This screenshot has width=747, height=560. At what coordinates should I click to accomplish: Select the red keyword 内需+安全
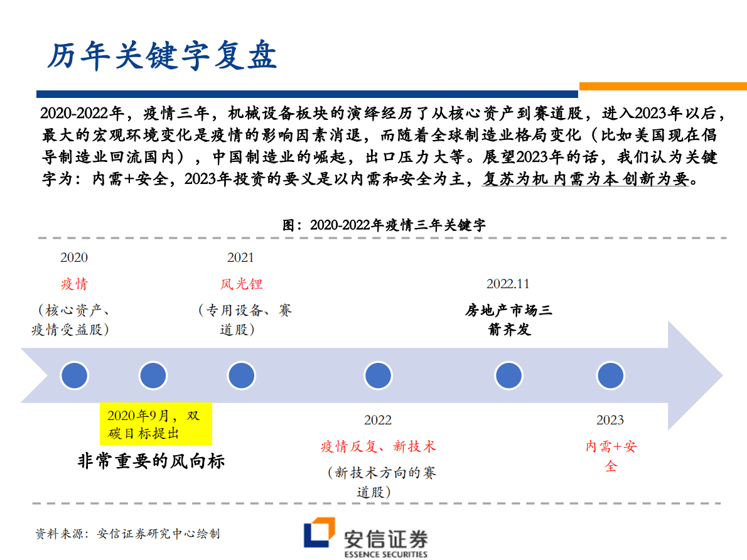610,454
